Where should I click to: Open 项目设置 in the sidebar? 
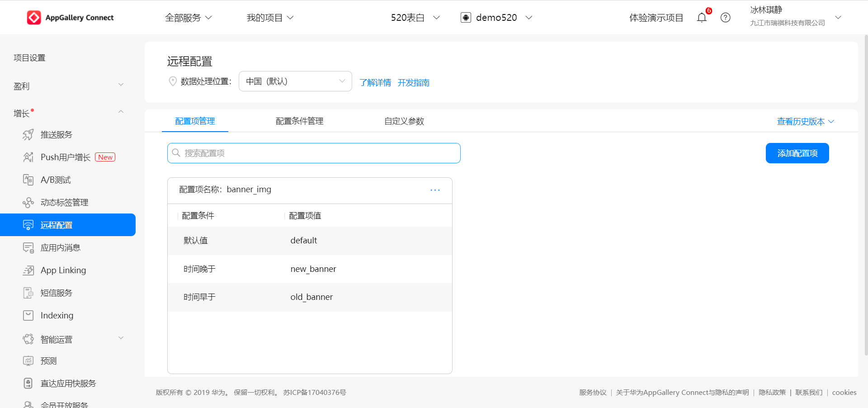pos(29,57)
